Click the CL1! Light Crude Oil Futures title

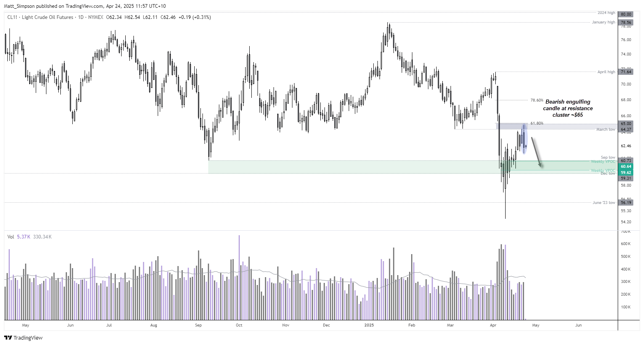pos(40,17)
